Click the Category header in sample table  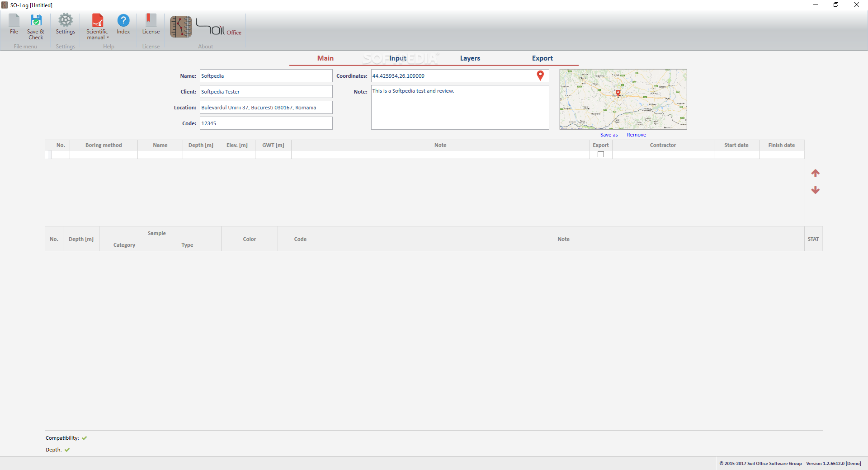(124, 245)
